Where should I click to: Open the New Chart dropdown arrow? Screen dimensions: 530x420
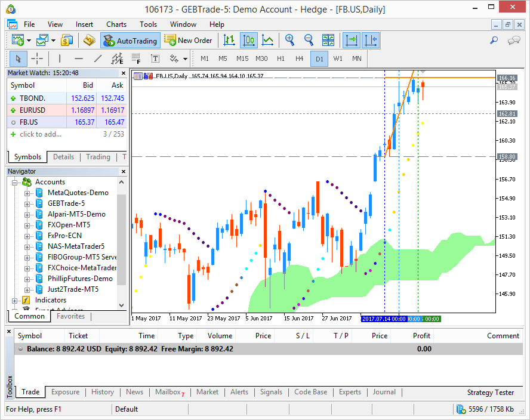coord(29,41)
